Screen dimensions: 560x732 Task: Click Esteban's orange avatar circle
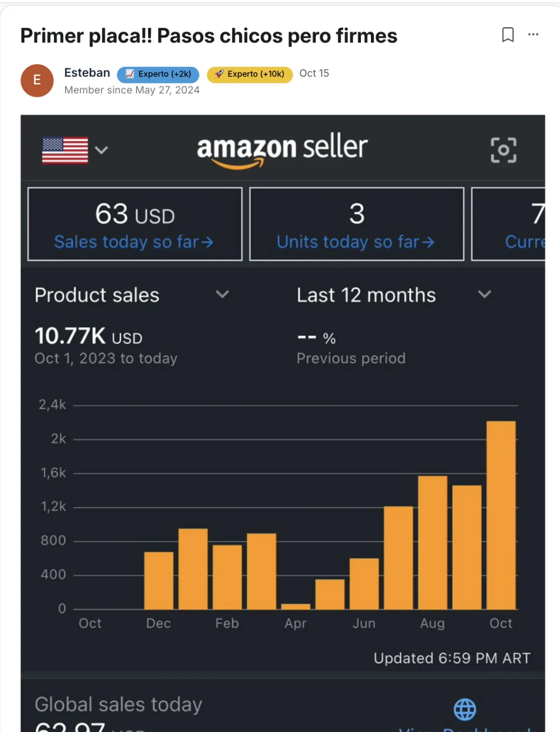(37, 80)
